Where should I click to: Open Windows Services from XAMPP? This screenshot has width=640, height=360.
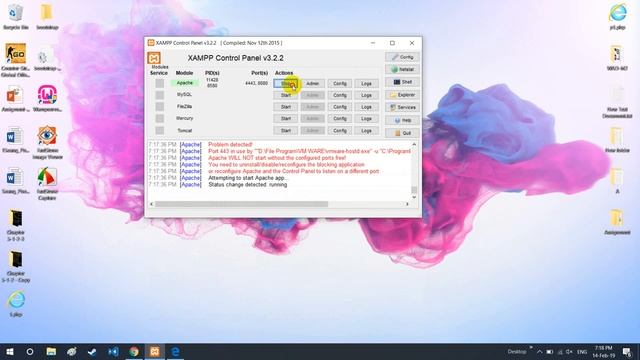coord(402,107)
